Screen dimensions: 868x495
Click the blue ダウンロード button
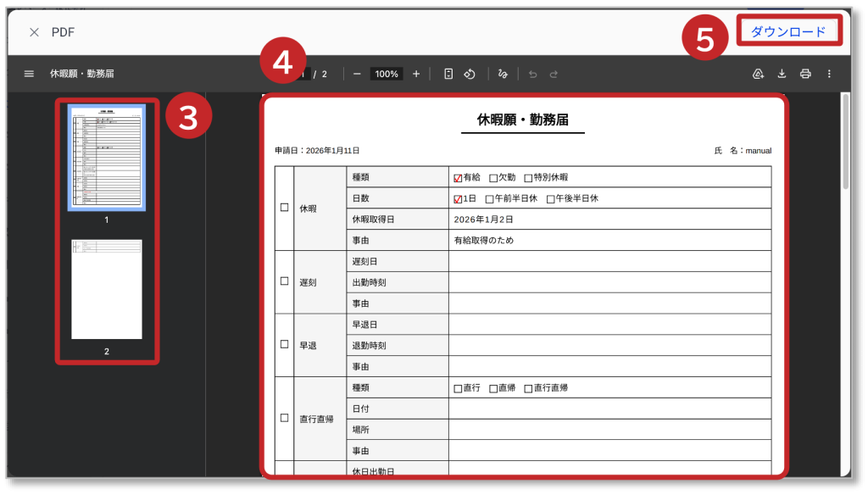pos(788,31)
